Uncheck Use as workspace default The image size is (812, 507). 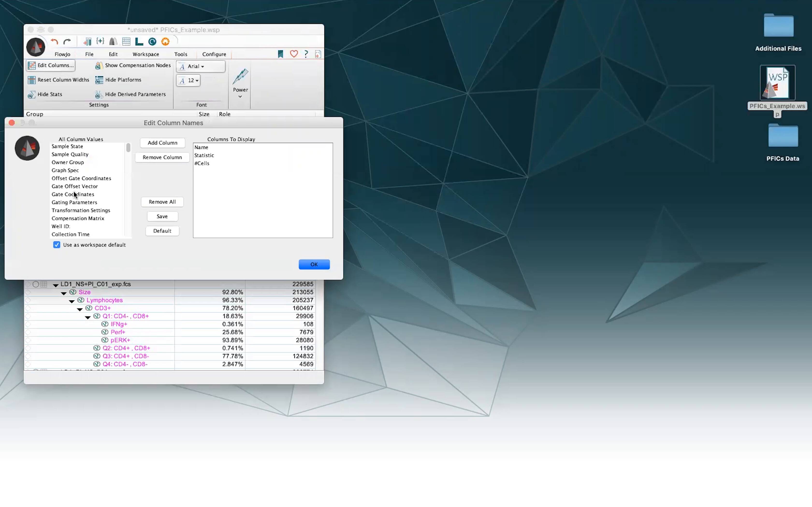(57, 245)
